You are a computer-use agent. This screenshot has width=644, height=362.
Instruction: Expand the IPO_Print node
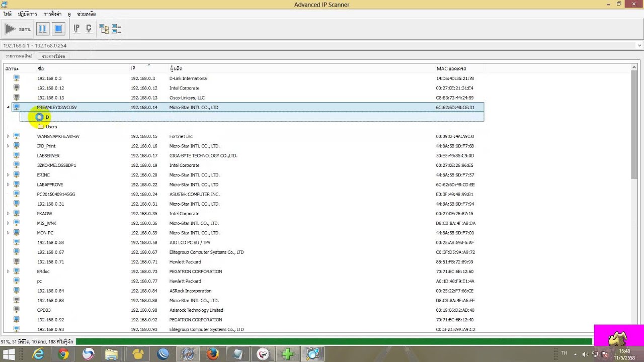pos(8,146)
